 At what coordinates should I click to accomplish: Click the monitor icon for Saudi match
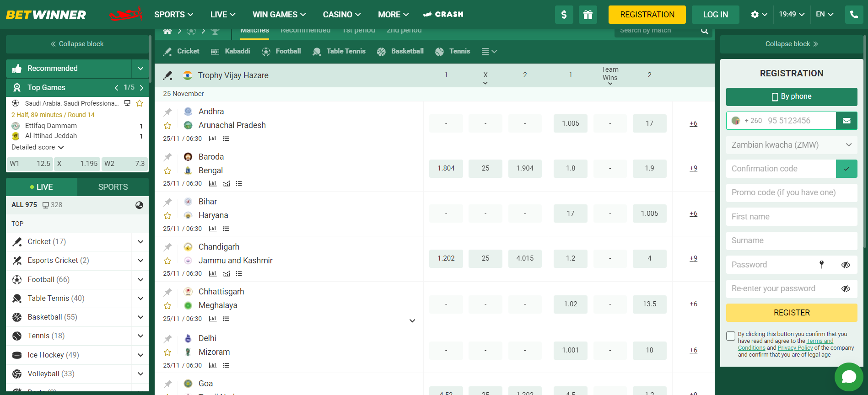coord(128,103)
